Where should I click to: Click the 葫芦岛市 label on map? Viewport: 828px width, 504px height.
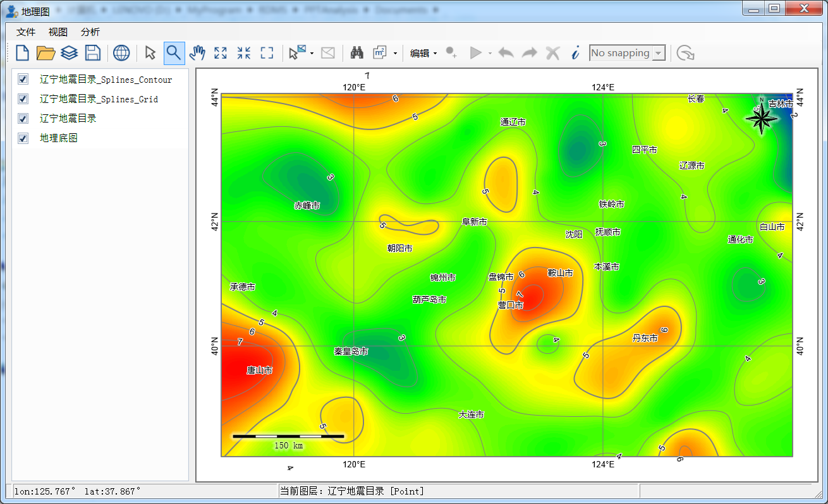pos(430,299)
